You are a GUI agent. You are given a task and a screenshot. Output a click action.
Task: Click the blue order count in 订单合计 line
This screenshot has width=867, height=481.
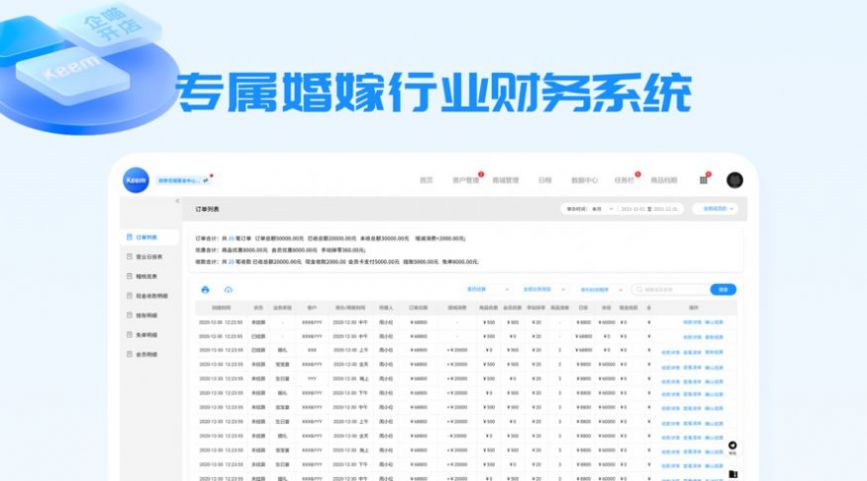232,238
